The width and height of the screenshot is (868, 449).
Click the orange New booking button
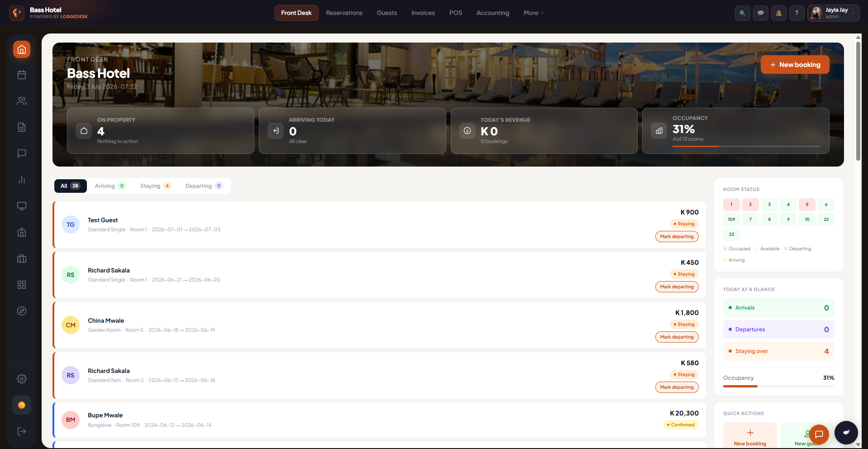[x=795, y=65]
